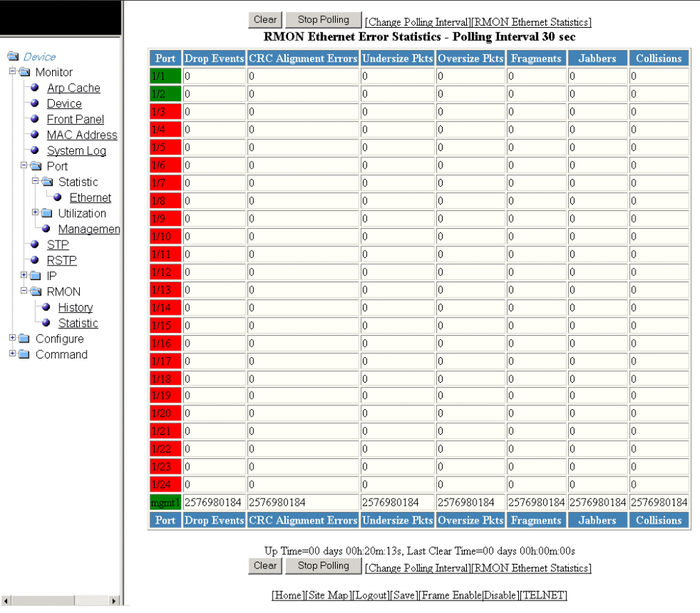Click the Port folder icon
The image size is (700, 613).
coord(36,166)
